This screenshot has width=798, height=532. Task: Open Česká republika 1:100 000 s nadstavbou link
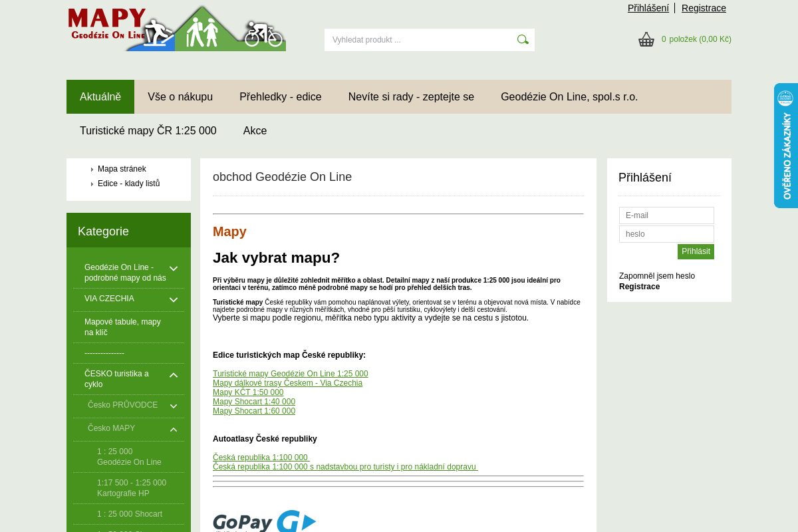click(345, 467)
